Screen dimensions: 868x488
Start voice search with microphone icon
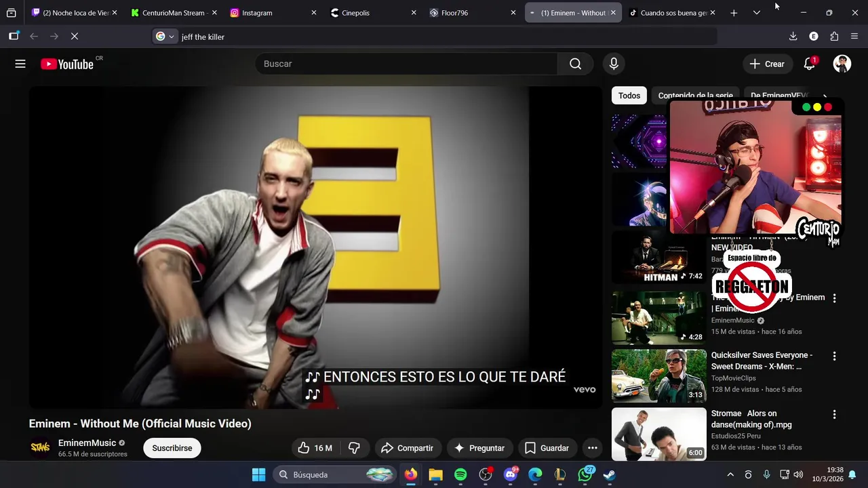614,64
